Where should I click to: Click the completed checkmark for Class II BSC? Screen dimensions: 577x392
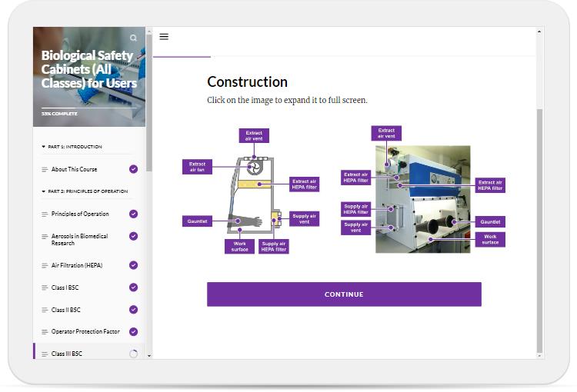[x=133, y=310]
